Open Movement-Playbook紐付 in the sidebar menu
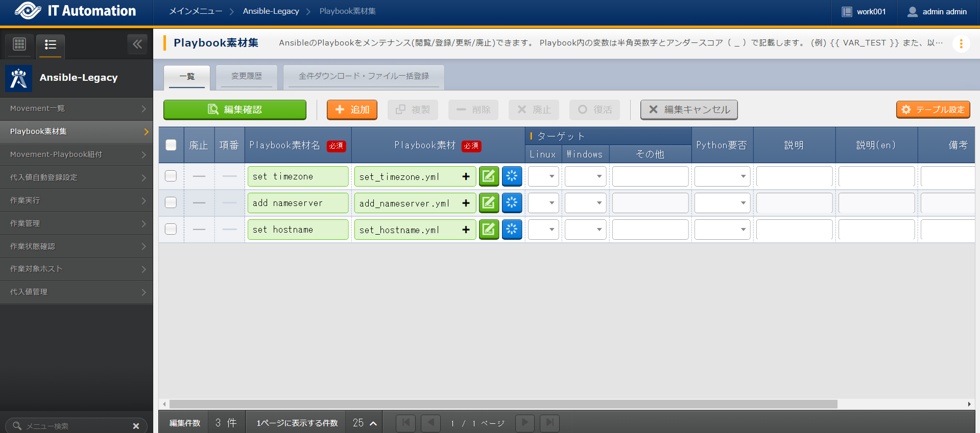The width and height of the screenshot is (980, 433). (77, 154)
